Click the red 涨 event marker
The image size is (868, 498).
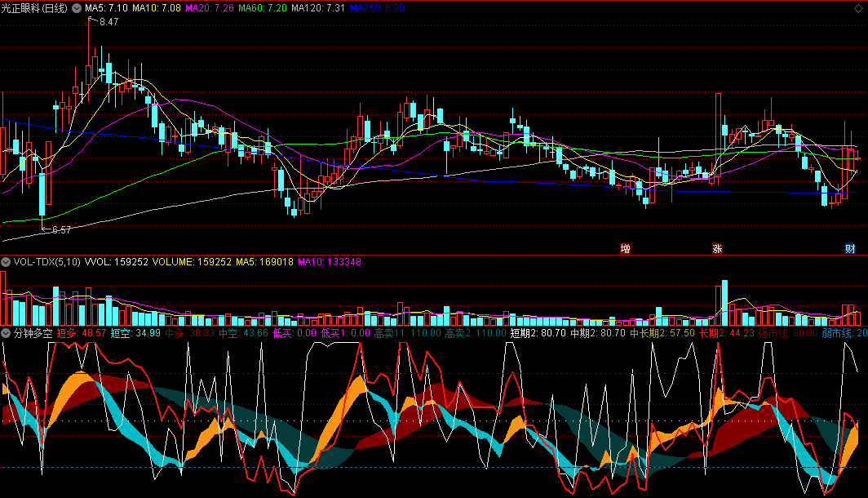[717, 249]
